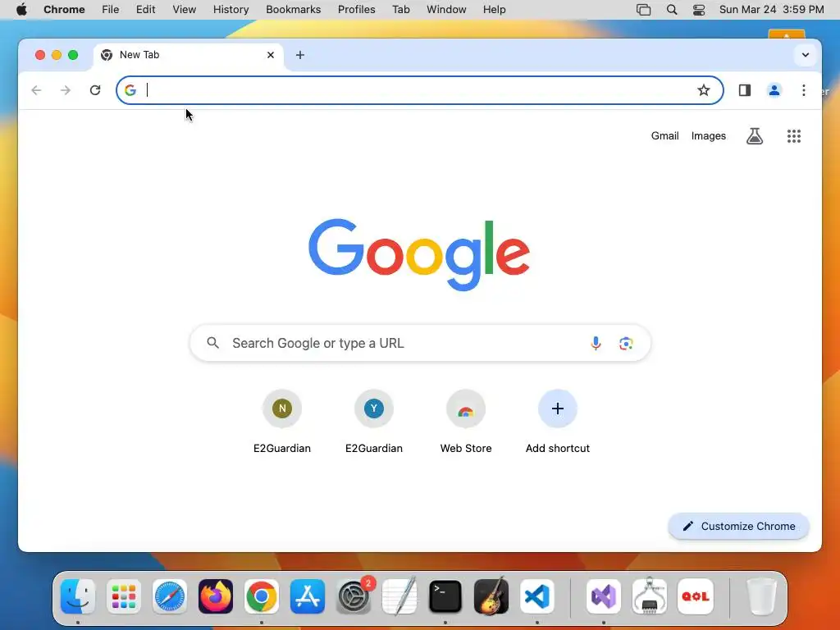840x630 pixels.
Task: Click the Stage Manager windows icon in the menu bar
Action: 643,10
